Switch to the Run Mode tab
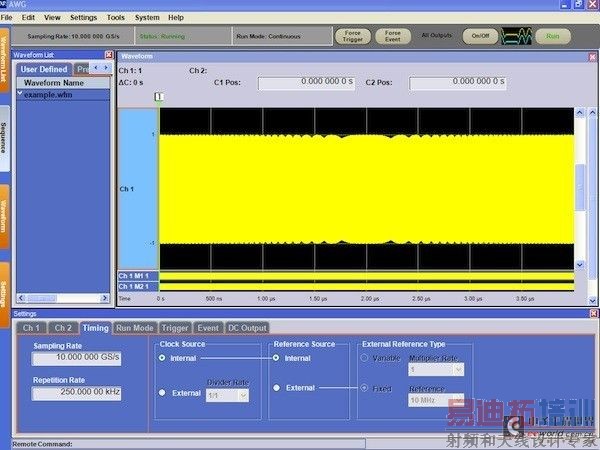600x450 pixels. click(x=134, y=327)
